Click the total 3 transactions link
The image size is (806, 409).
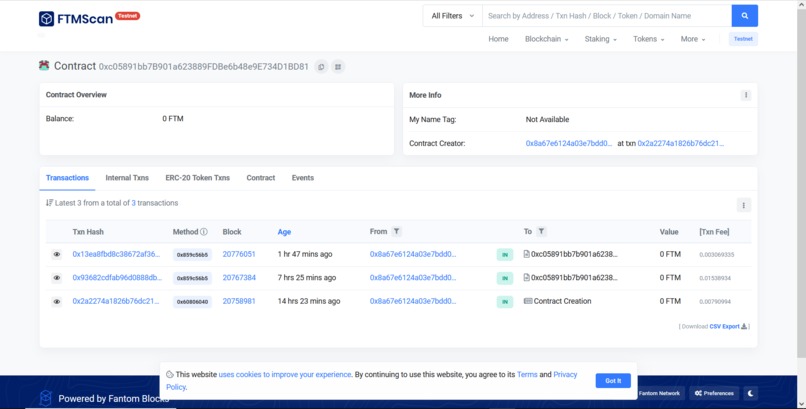click(134, 203)
